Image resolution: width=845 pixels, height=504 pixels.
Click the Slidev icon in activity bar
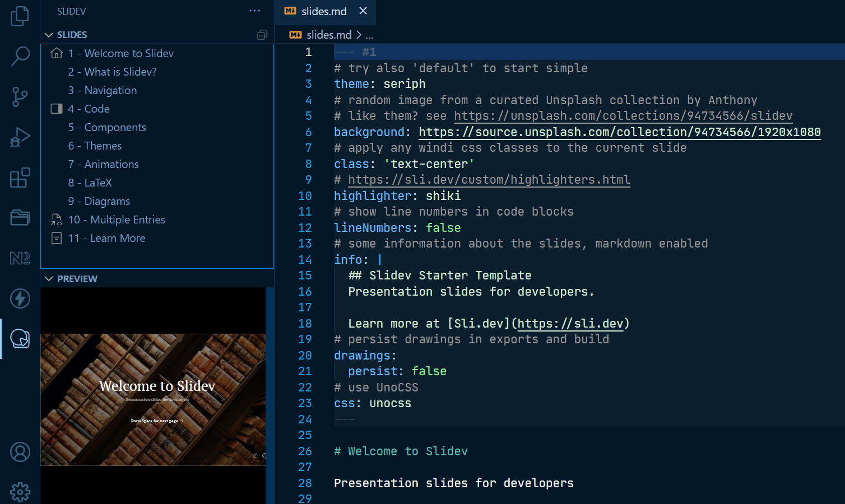coord(20,339)
